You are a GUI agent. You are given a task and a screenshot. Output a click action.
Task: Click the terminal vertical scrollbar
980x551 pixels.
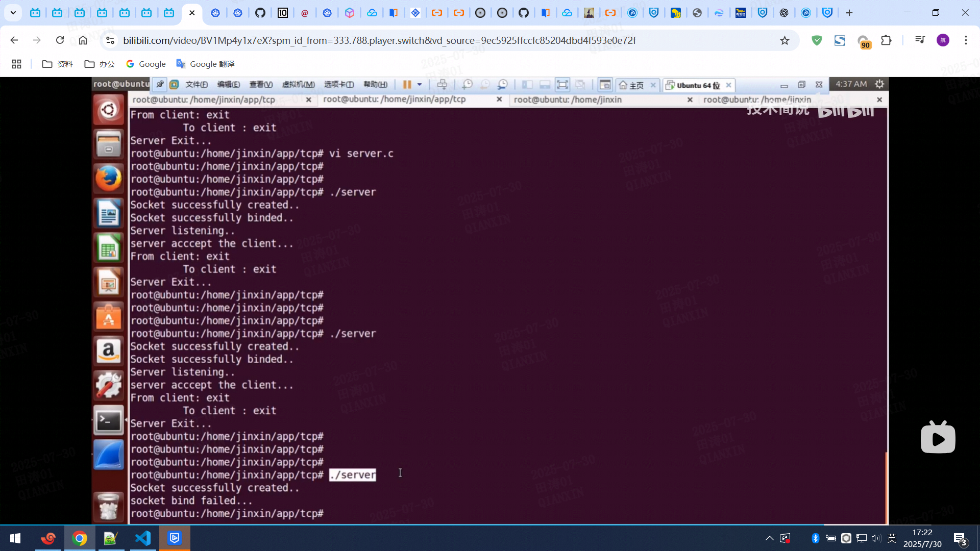(886, 487)
